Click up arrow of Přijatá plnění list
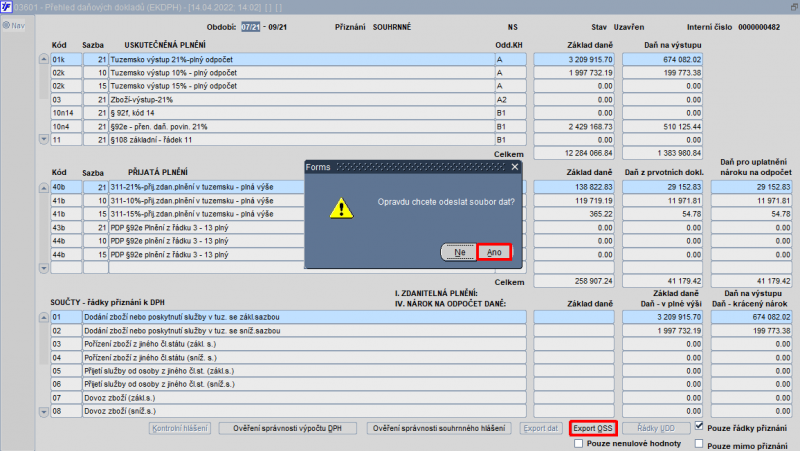Screen dimensions: 800x451 click(x=44, y=188)
